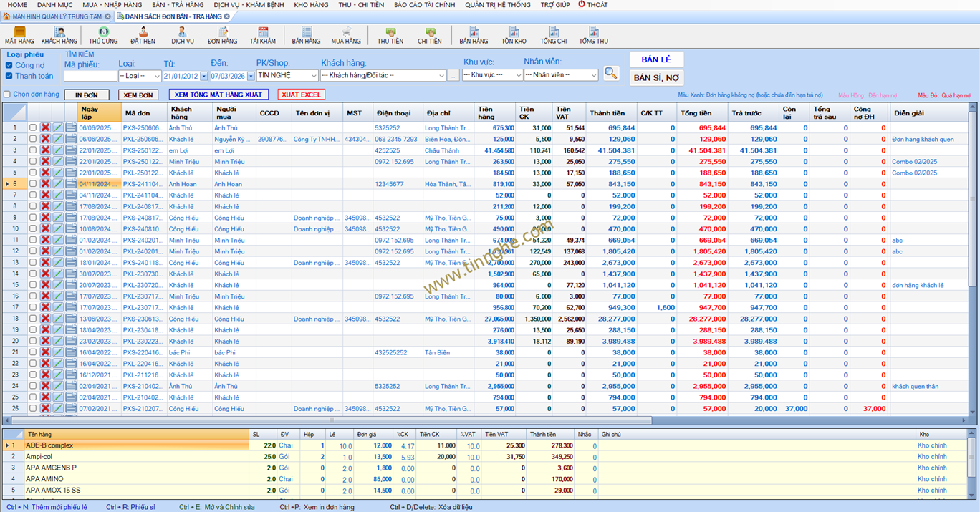
Task: Enable the Chọn đơn hàng checkbox
Action: pos(7,95)
